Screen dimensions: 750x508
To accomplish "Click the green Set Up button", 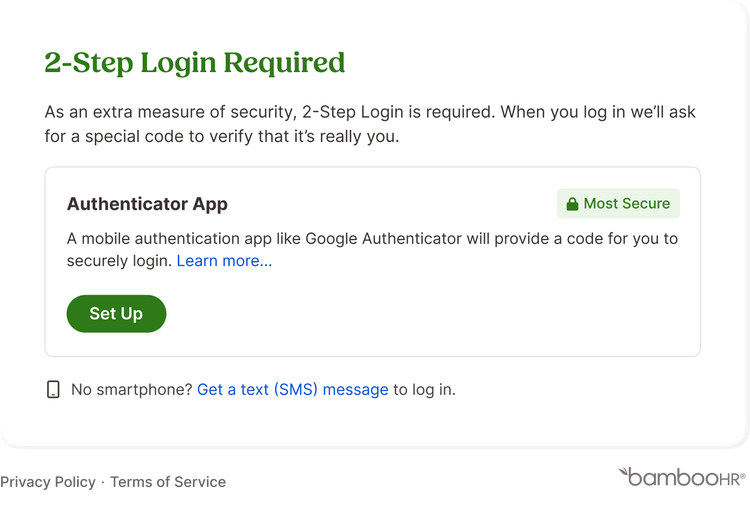I will 116,314.
